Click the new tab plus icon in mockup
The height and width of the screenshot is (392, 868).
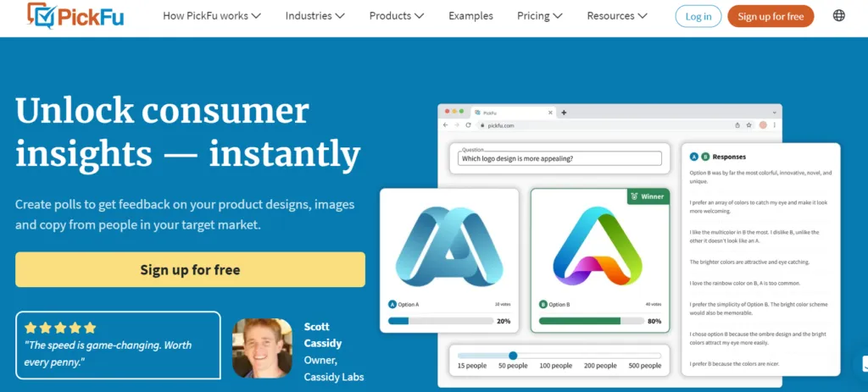pyautogui.click(x=564, y=113)
